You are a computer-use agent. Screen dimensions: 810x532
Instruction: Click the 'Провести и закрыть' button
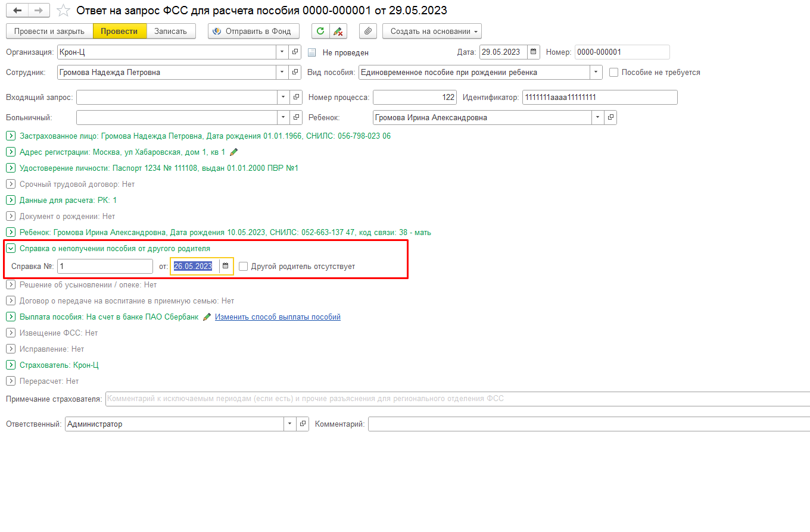(x=49, y=32)
